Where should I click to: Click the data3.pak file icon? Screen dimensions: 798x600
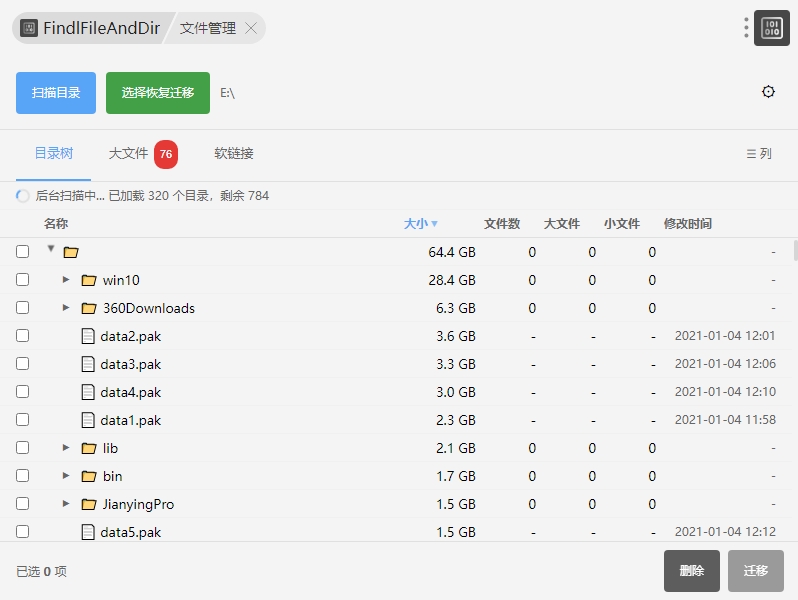[88, 364]
